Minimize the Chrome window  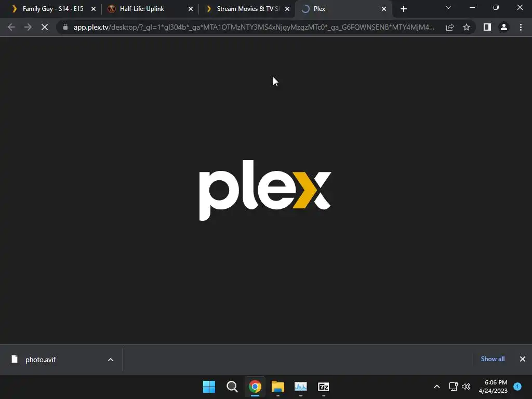click(472, 7)
